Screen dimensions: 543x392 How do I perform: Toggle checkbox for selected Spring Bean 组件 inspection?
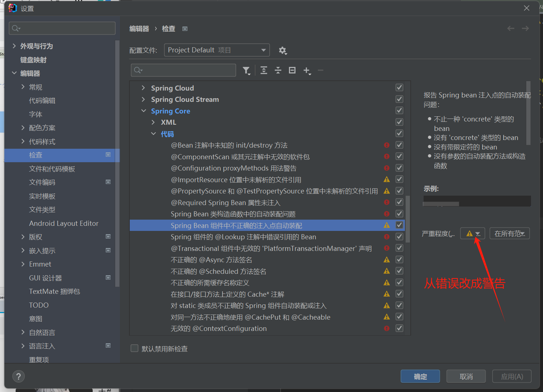tap(399, 225)
